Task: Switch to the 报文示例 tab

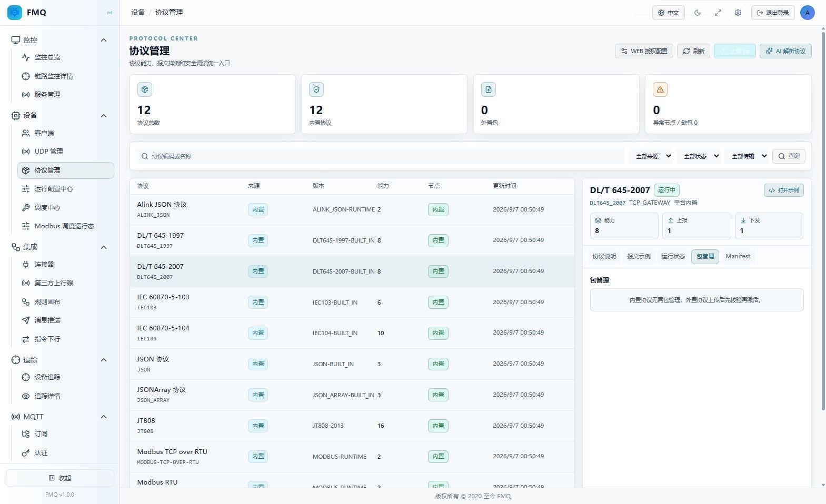Action: 639,256
